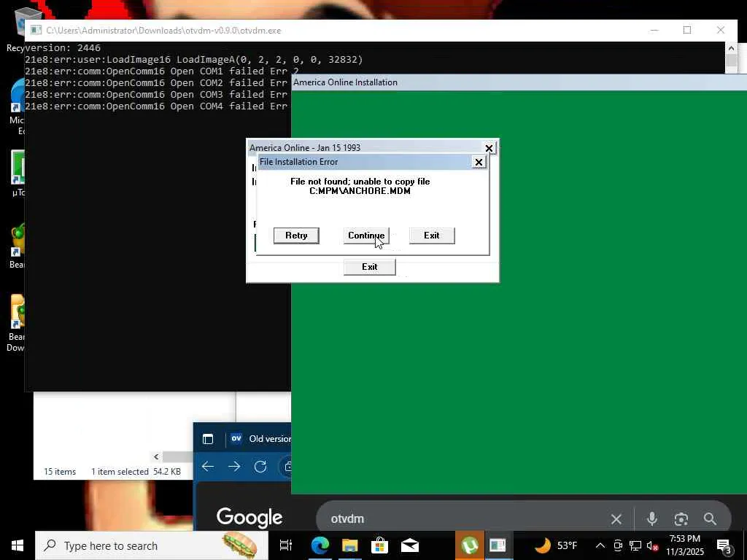Open Google search by image
Screen dimensions: 747x560
point(681,518)
